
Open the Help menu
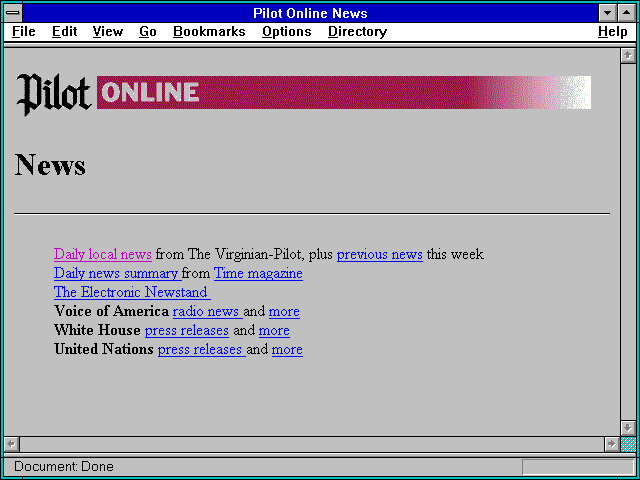click(x=613, y=32)
